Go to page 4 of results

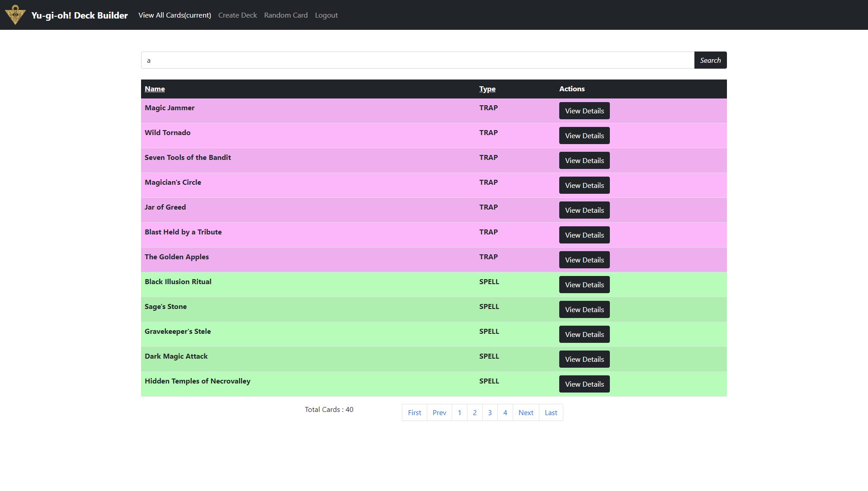coord(505,412)
